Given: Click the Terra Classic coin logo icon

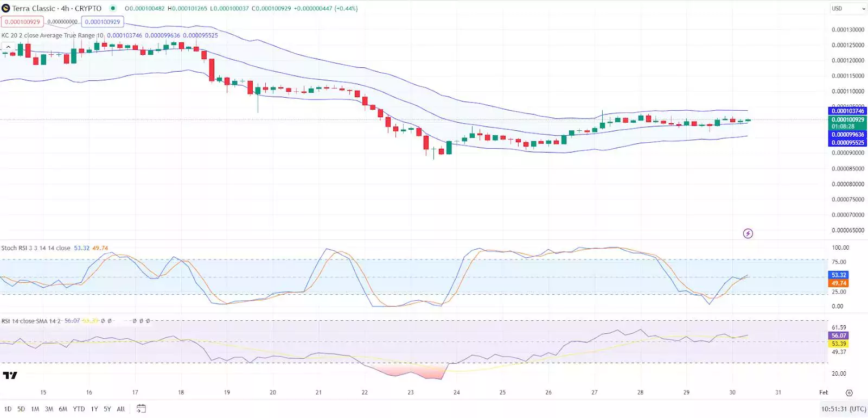Looking at the screenshot, I should click(6, 8).
